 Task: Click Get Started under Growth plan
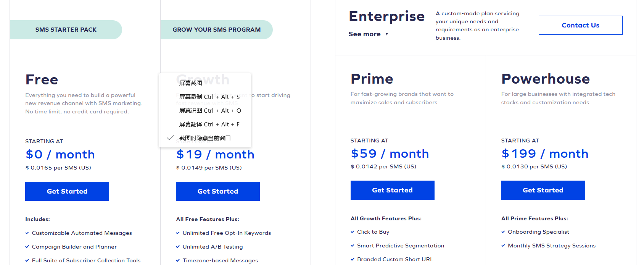click(x=218, y=191)
